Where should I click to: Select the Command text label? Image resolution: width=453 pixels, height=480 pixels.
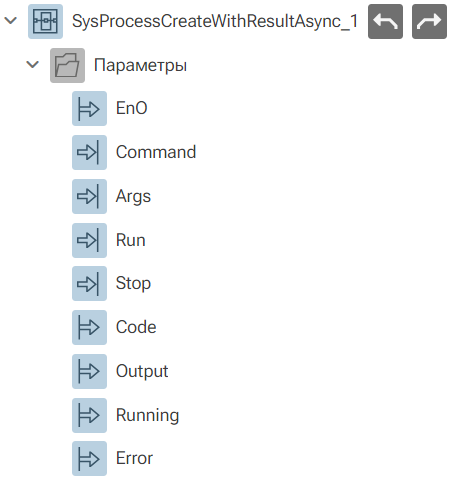(156, 152)
